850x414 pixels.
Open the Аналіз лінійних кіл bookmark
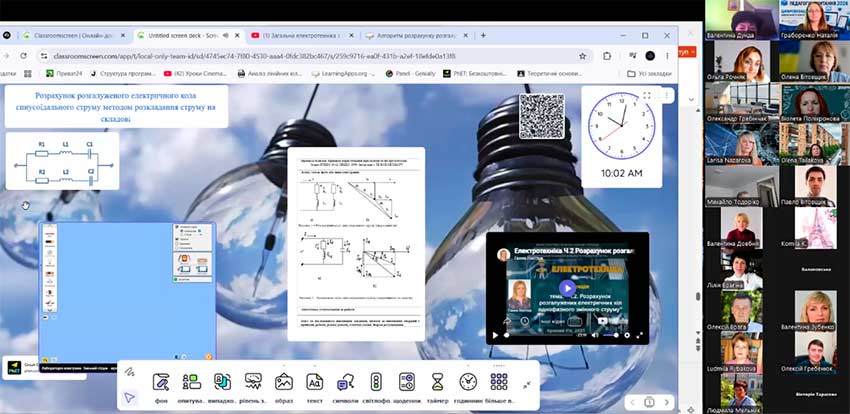click(270, 74)
